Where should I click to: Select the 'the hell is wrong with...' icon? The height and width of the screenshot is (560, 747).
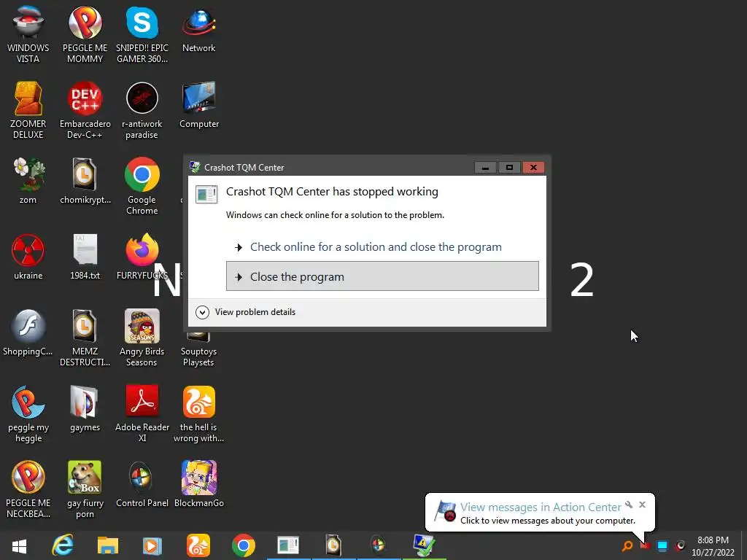(198, 413)
